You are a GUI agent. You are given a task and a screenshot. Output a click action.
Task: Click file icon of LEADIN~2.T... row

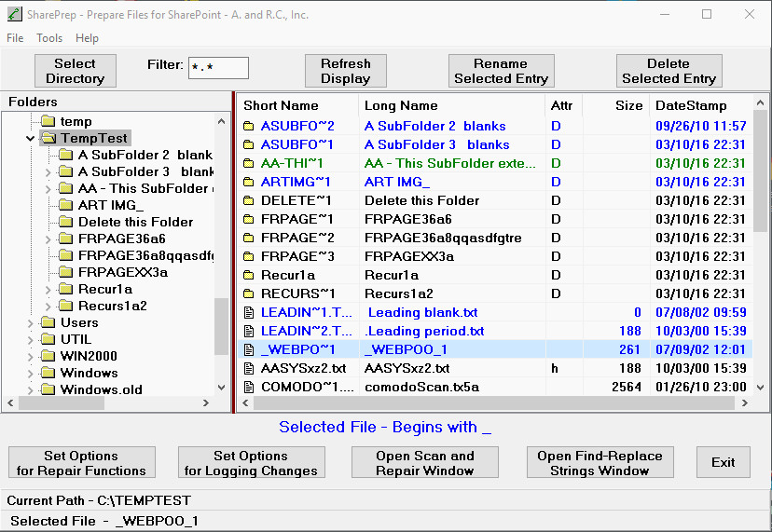[x=249, y=331]
